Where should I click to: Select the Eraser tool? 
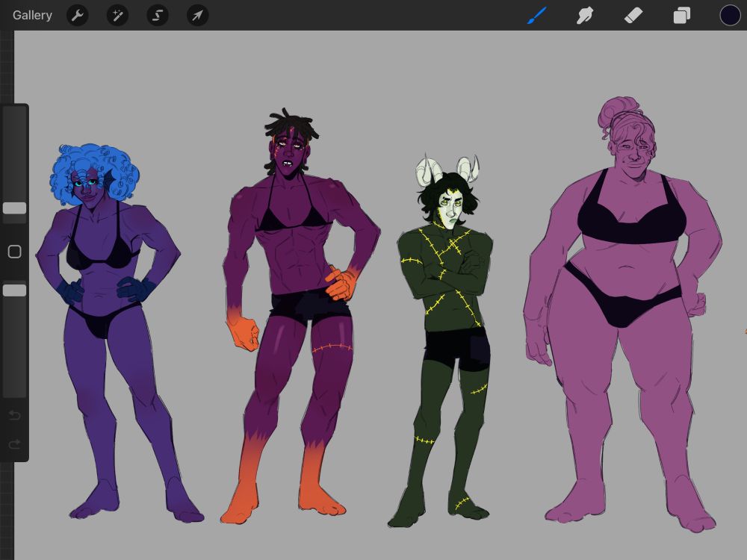point(633,15)
